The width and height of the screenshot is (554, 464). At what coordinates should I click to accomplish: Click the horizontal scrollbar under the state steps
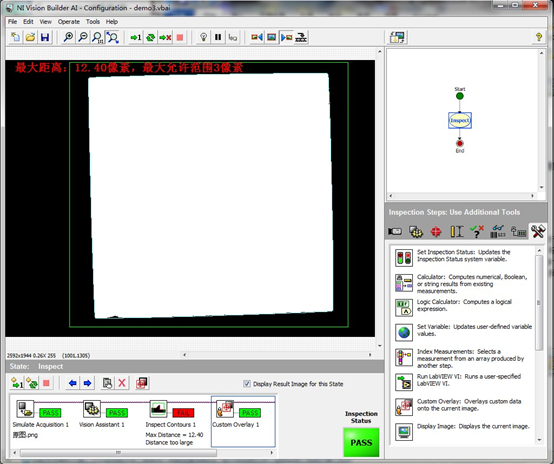click(x=143, y=453)
